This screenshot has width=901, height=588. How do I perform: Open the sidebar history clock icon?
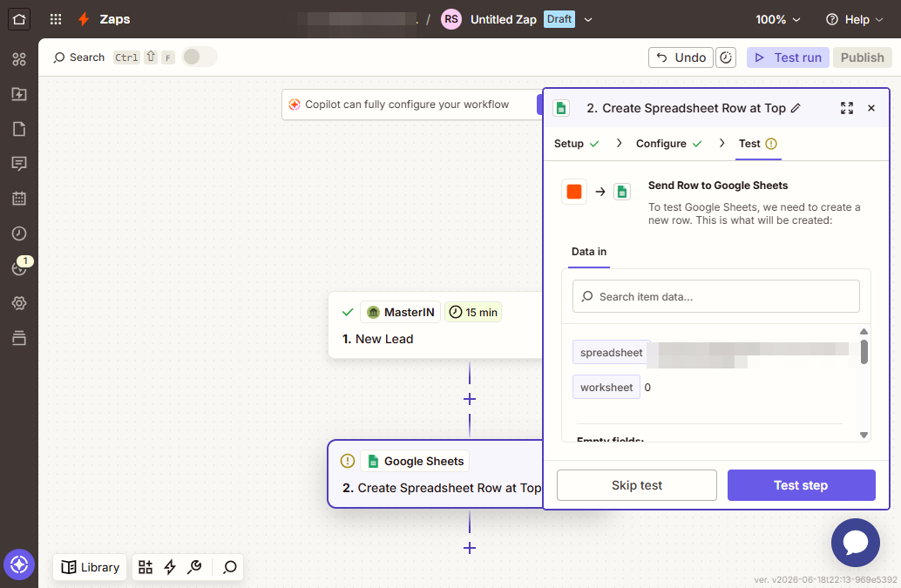click(19, 233)
